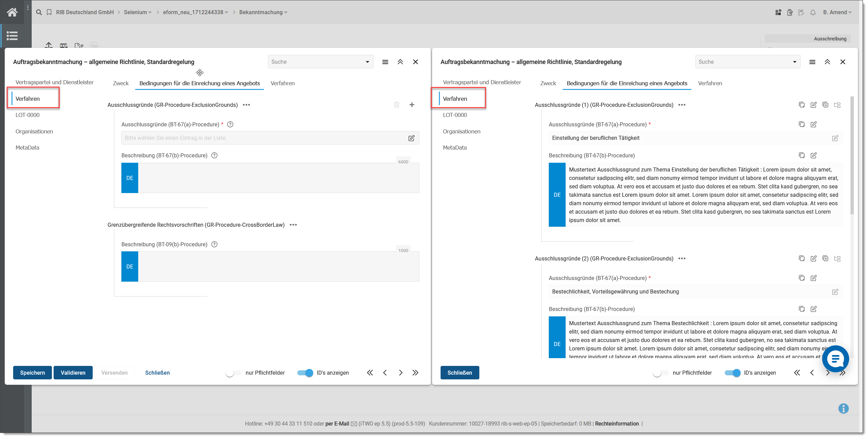Collapse right dialog with double-chevron up
Image resolution: width=868 pixels, height=438 pixels.
tap(827, 62)
